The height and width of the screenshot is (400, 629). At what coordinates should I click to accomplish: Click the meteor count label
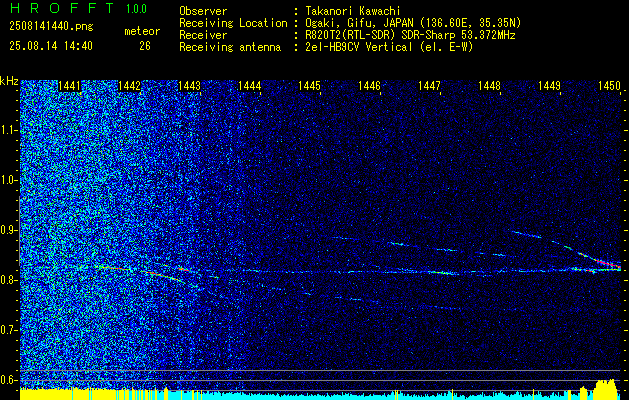[x=142, y=31]
